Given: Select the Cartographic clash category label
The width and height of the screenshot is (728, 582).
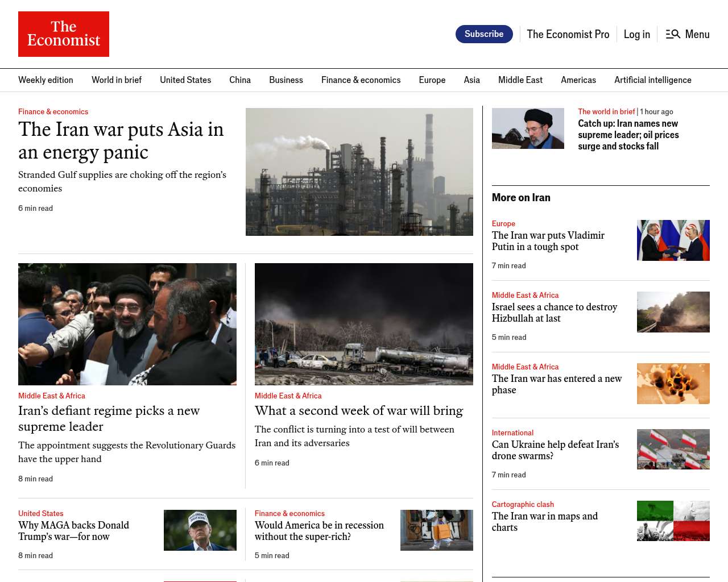Looking at the screenshot, I should tap(522, 504).
